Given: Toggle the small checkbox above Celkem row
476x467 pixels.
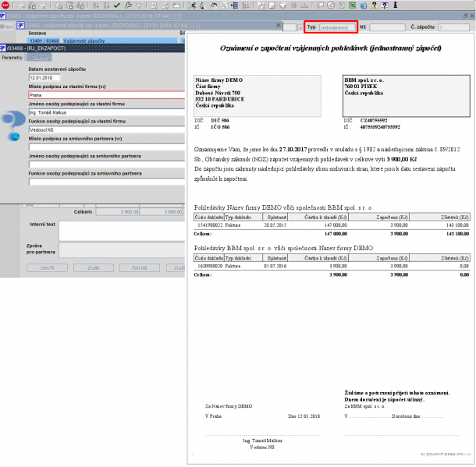Looking at the screenshot, I should pos(24,206).
